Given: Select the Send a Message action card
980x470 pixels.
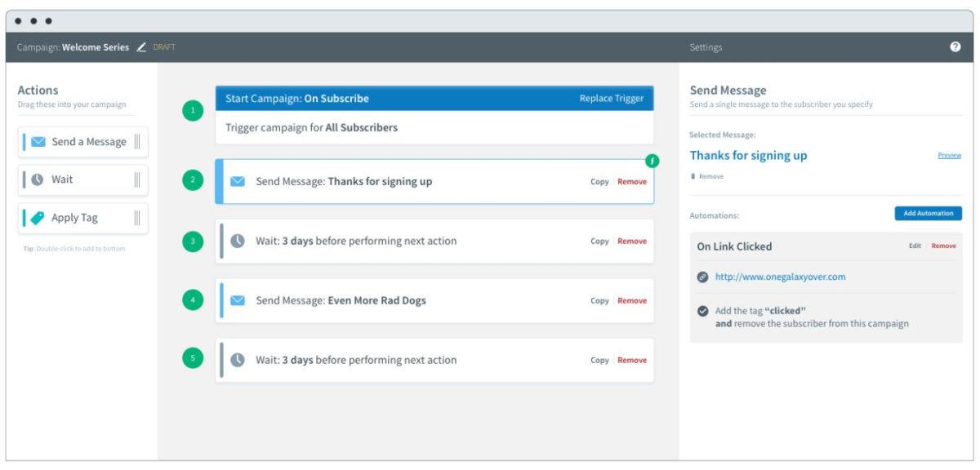Looking at the screenshot, I should tap(83, 142).
